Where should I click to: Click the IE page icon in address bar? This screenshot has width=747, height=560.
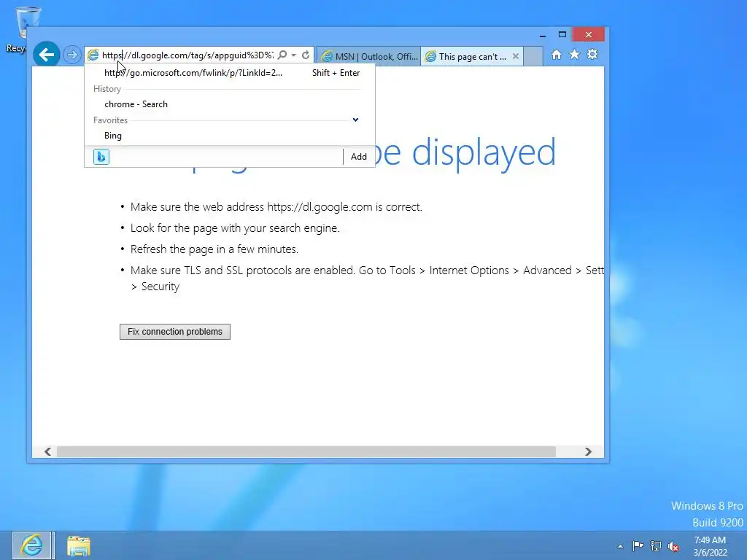pos(93,55)
